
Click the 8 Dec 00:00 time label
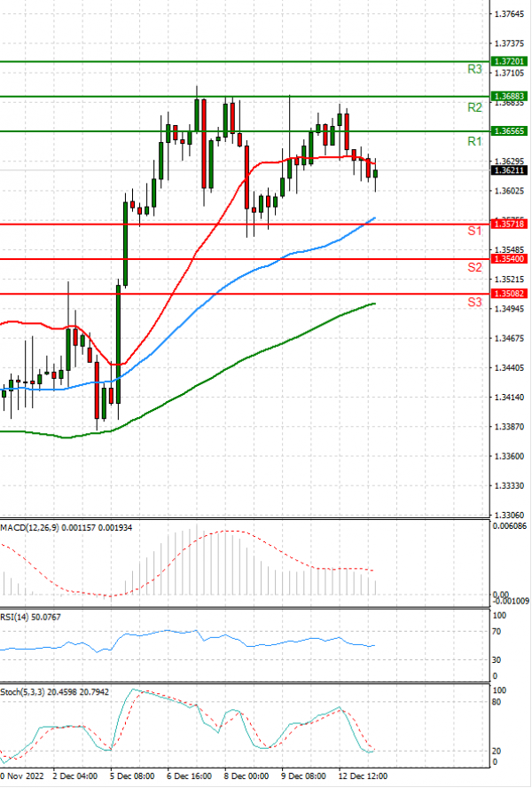tap(246, 776)
